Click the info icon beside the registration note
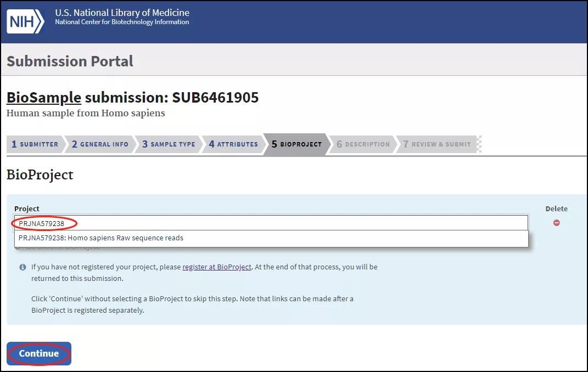The height and width of the screenshot is (372, 588). pos(23,267)
